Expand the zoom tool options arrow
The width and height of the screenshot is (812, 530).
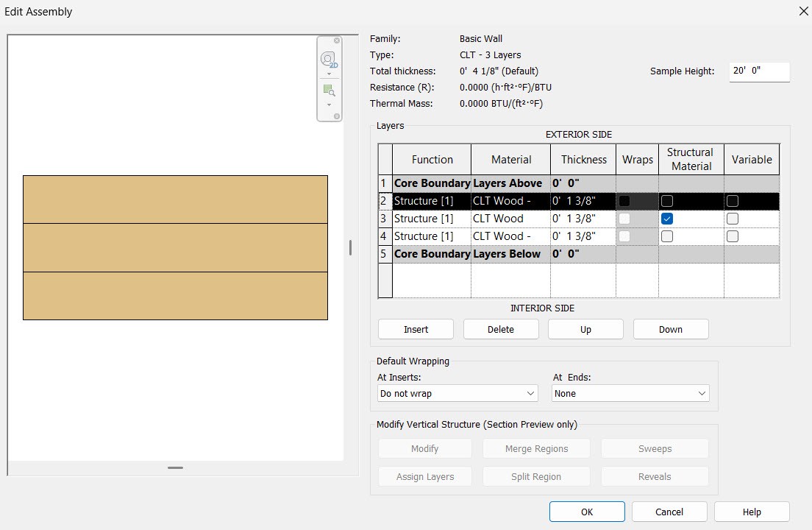pyautogui.click(x=329, y=104)
